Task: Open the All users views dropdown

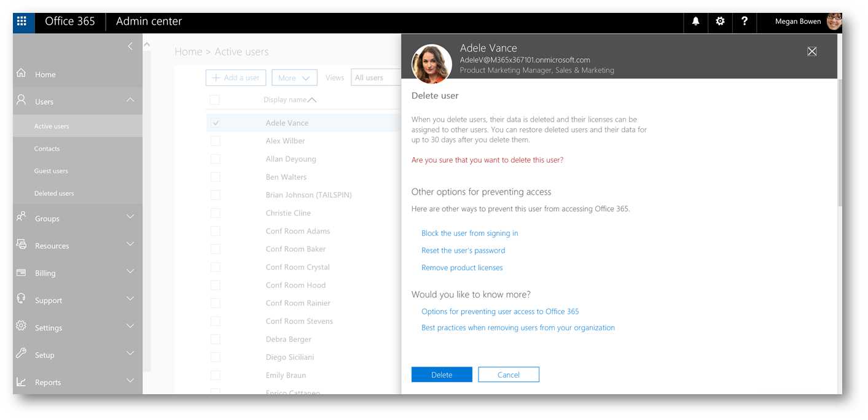Action: point(376,77)
